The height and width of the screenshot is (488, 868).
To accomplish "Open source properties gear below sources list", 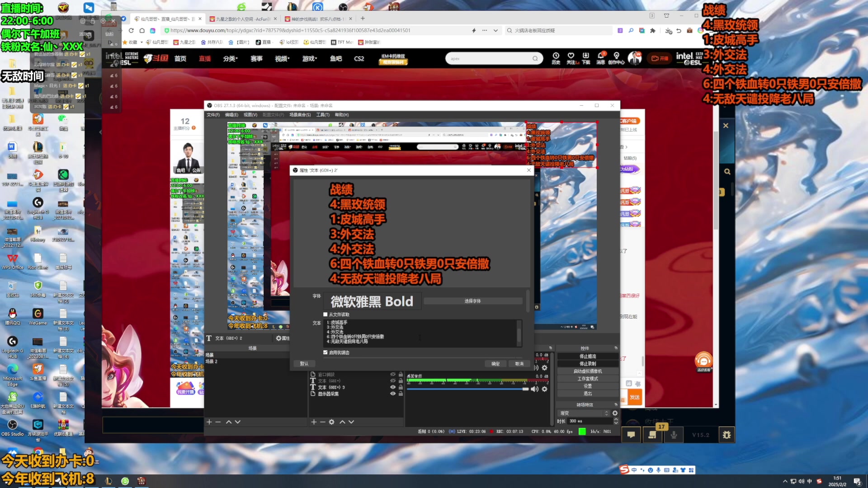I will (331, 422).
